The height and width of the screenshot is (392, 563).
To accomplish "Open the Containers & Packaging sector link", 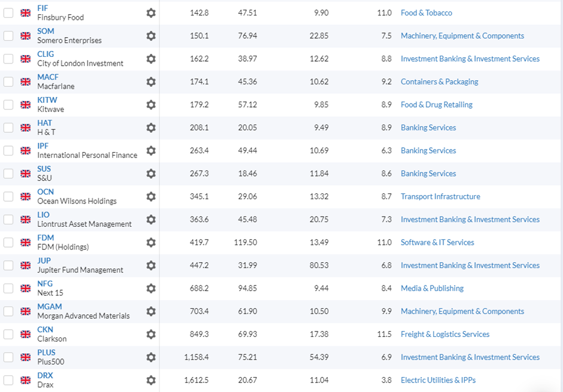I will (x=440, y=82).
